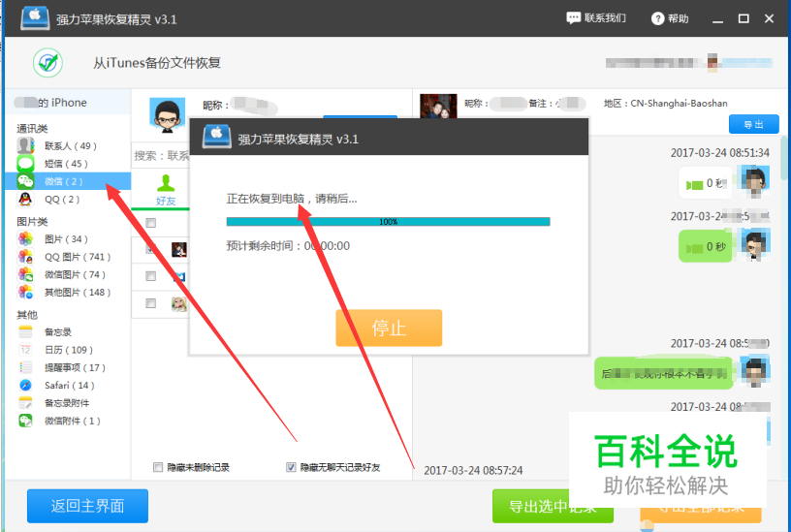
Task: Click the QQ 图片 (741) icon
Action: pyautogui.click(x=25, y=257)
